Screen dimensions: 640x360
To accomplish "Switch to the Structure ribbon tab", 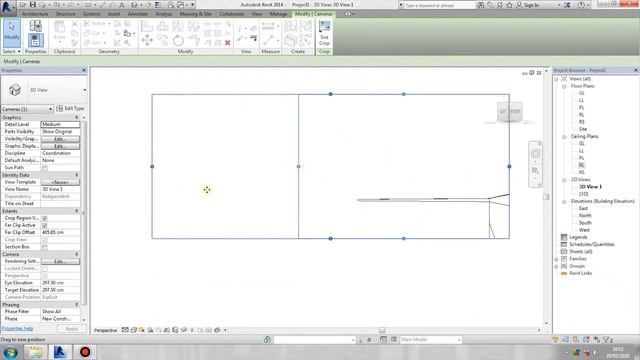I will coord(65,14).
